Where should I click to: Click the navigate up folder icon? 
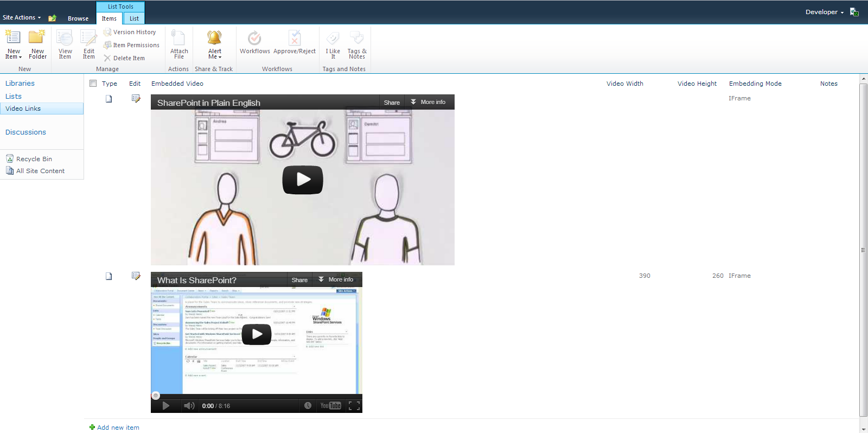pos(52,18)
